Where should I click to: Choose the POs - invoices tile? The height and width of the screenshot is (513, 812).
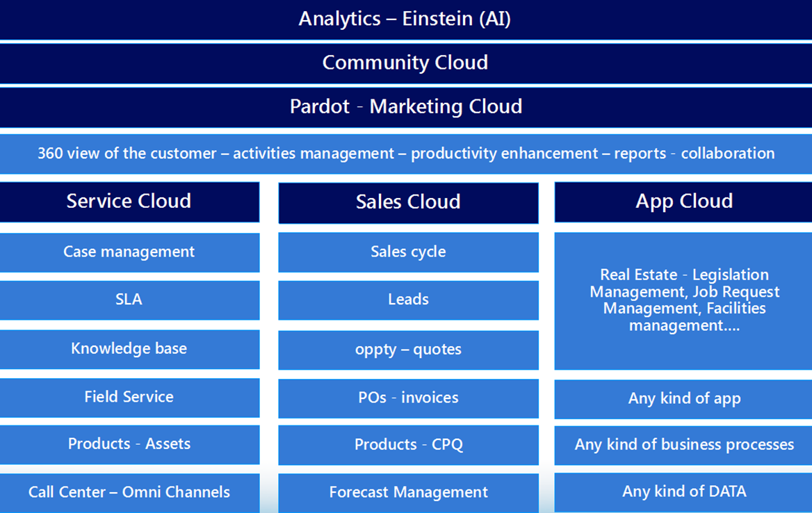point(408,398)
